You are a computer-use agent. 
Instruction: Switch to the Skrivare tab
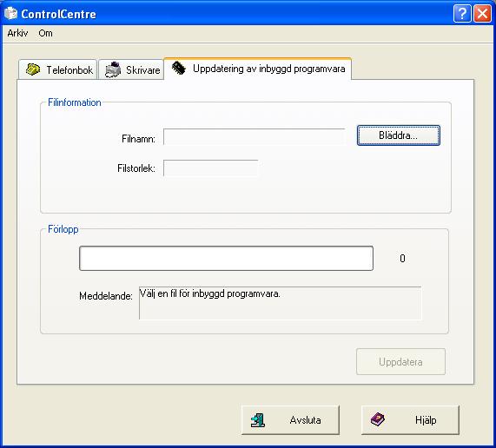pos(131,69)
